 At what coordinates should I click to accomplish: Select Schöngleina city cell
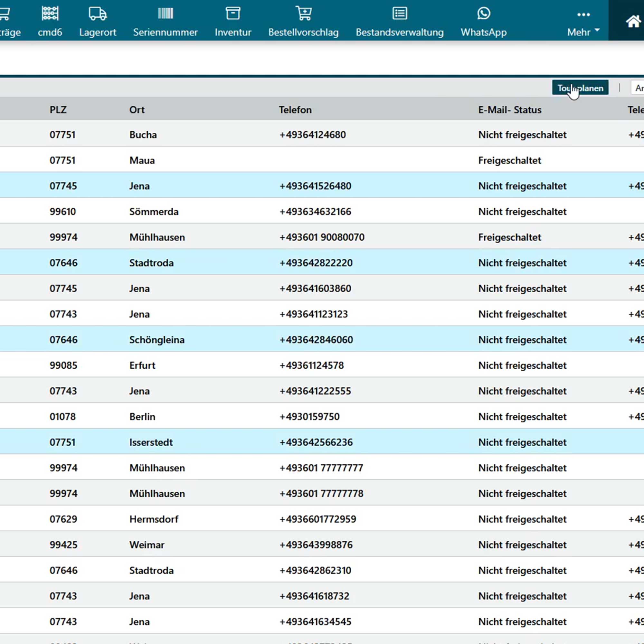pyautogui.click(x=157, y=340)
